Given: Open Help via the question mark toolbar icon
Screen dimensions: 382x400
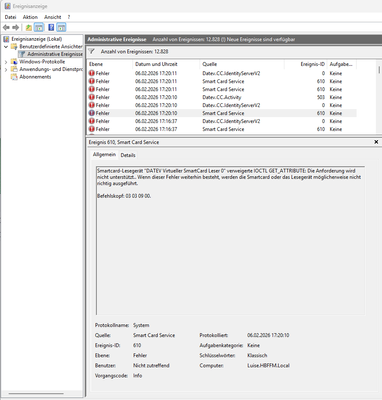Looking at the screenshot, I should point(51,28).
